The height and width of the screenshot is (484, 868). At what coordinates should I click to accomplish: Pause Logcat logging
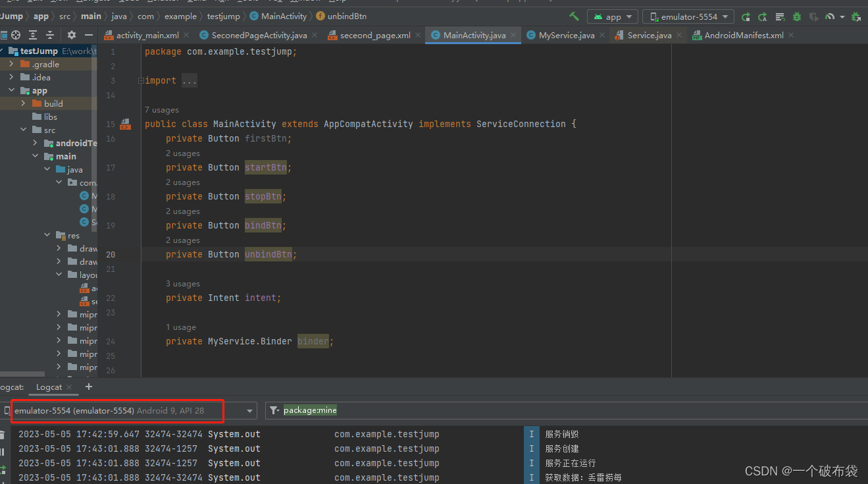[3, 450]
